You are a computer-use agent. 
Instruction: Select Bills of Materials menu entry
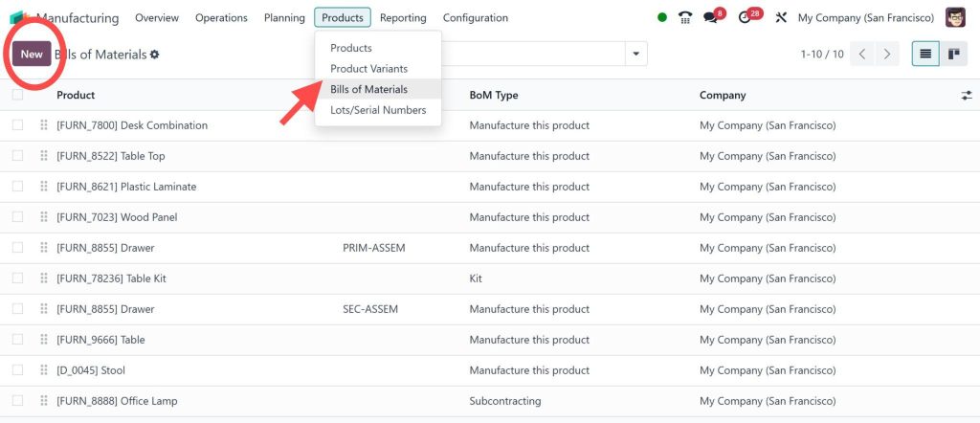pos(378,89)
